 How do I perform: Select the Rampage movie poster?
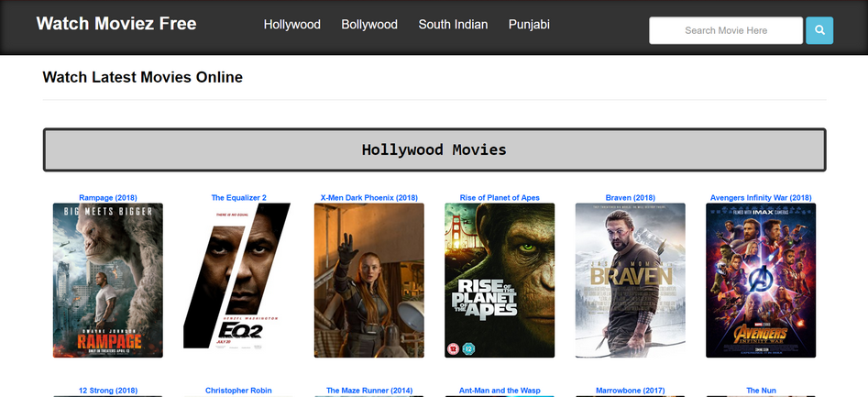point(108,281)
